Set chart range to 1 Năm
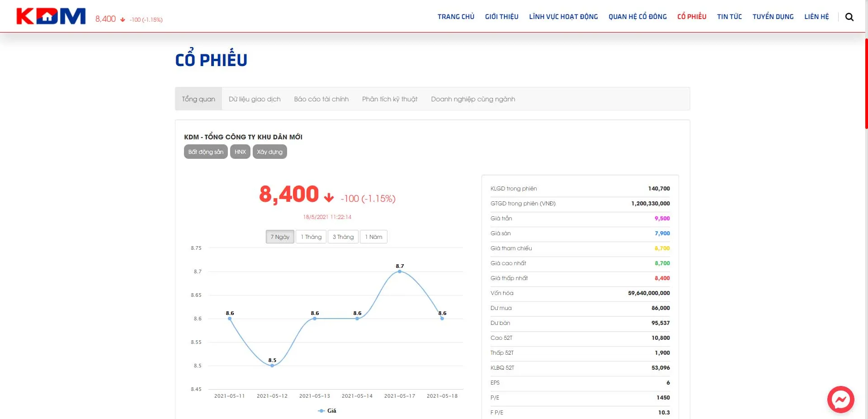 coord(373,237)
